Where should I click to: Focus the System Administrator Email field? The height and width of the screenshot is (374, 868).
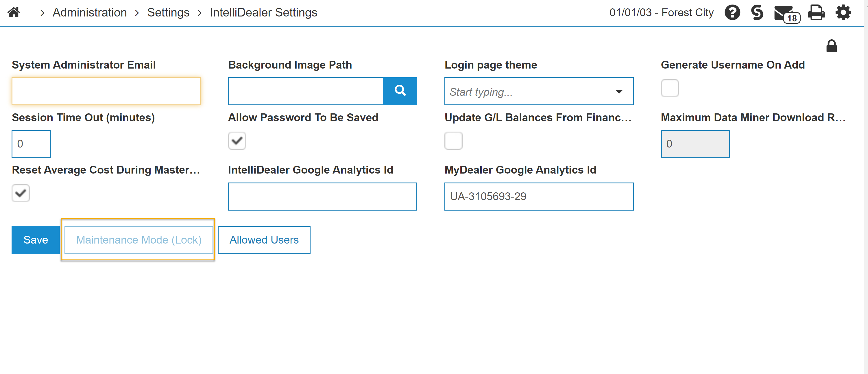tap(106, 91)
